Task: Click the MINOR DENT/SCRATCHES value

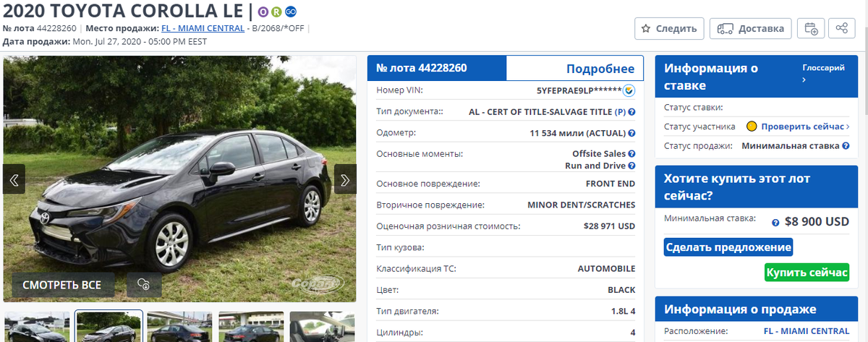Action: 582,205
